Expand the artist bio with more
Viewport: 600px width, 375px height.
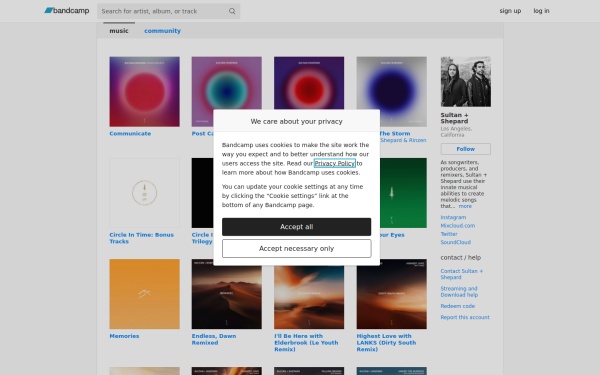tap(465, 206)
